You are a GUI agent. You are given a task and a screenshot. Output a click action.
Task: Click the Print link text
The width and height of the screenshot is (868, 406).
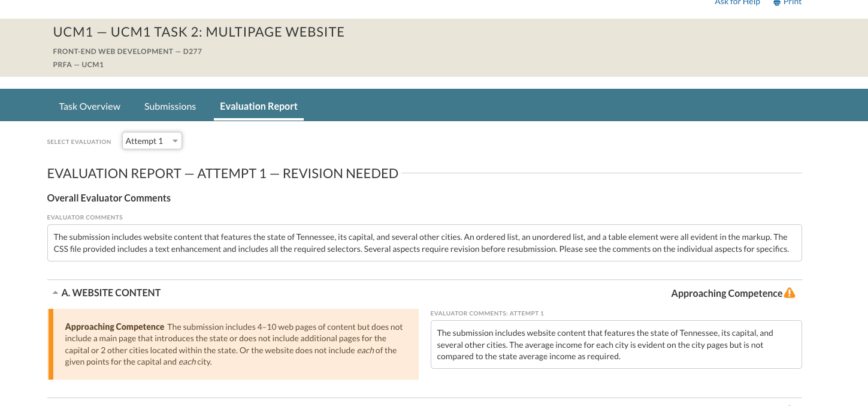[792, 2]
